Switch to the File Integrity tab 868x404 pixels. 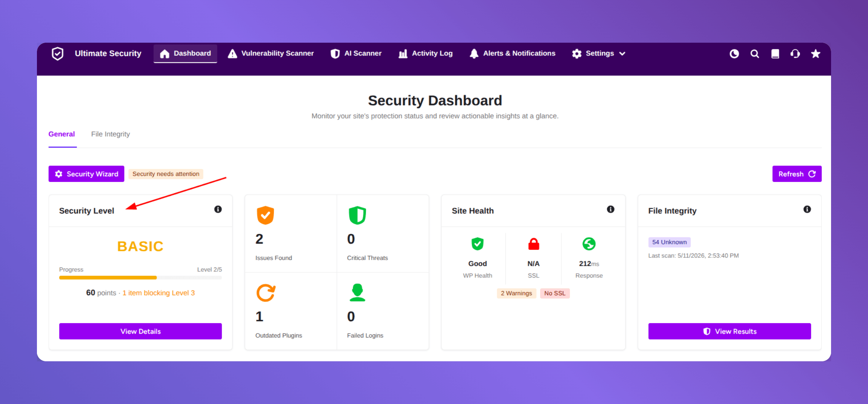click(110, 134)
